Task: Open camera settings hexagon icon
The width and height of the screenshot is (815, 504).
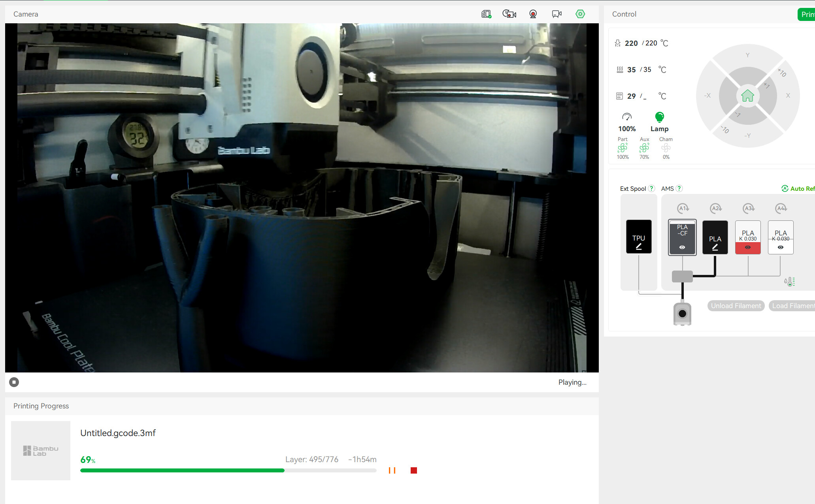Action: click(x=580, y=14)
